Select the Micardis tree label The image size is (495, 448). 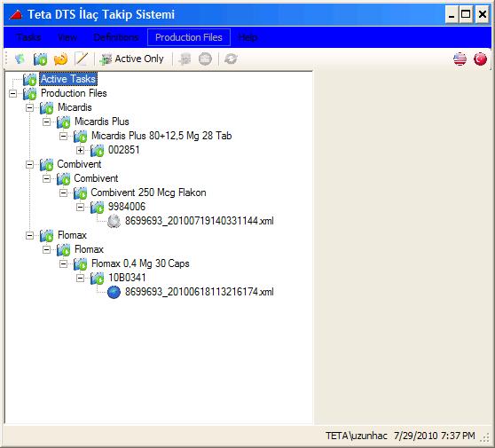click(75, 107)
